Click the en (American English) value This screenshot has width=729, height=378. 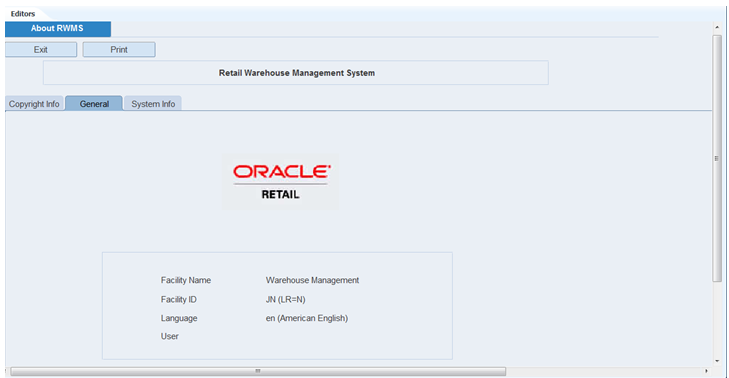[307, 318]
